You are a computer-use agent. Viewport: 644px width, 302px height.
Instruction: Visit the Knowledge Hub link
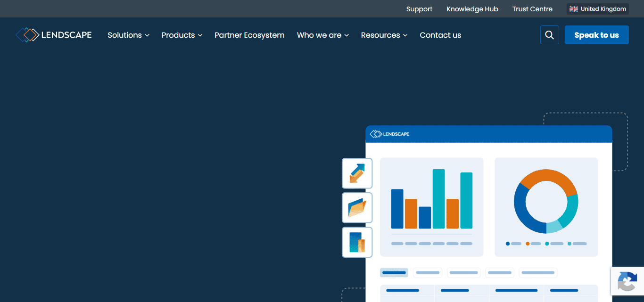[x=472, y=9]
